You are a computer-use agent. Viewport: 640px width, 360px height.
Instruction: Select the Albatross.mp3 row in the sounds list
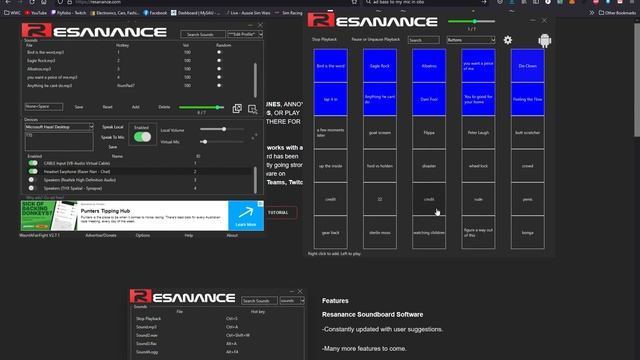coord(139,69)
